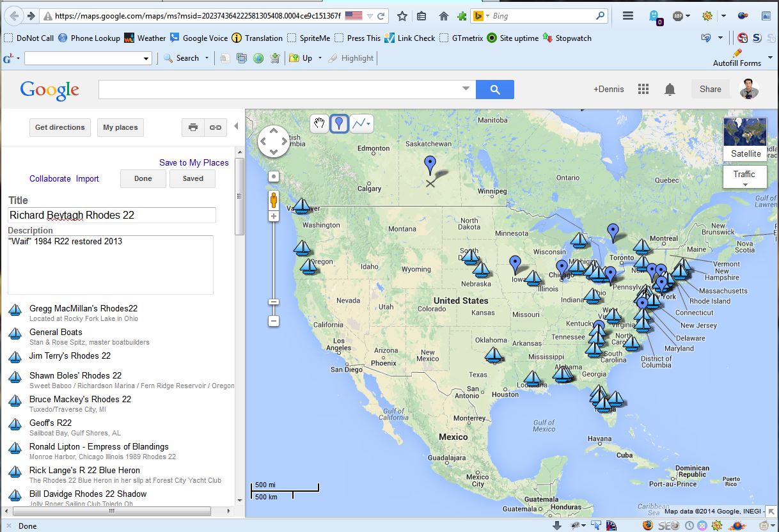Open the Firefox hamburger menu
This screenshot has width=779, height=532.
click(628, 15)
